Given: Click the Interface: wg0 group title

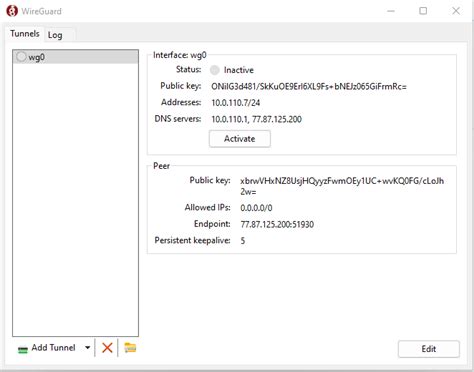Looking at the screenshot, I should click(180, 55).
